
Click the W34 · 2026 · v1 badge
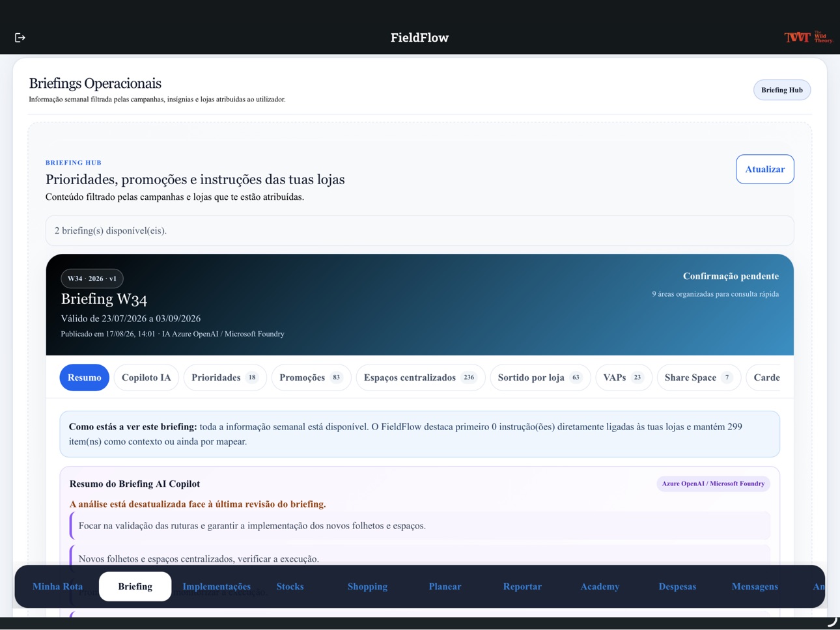(92, 279)
